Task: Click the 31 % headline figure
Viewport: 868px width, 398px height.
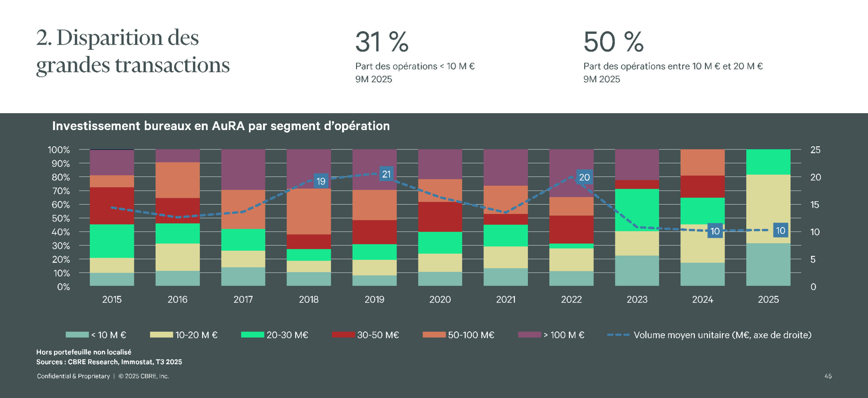Action: click(x=382, y=42)
